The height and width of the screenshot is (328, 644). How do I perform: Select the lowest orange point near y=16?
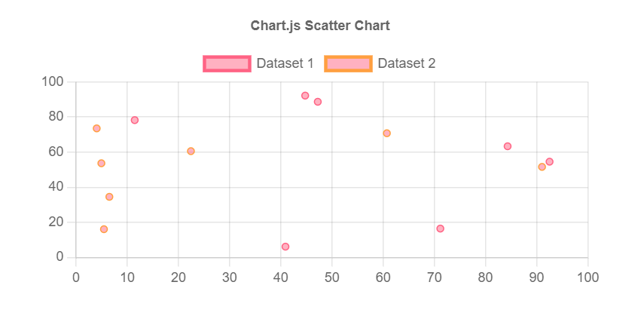tap(104, 229)
